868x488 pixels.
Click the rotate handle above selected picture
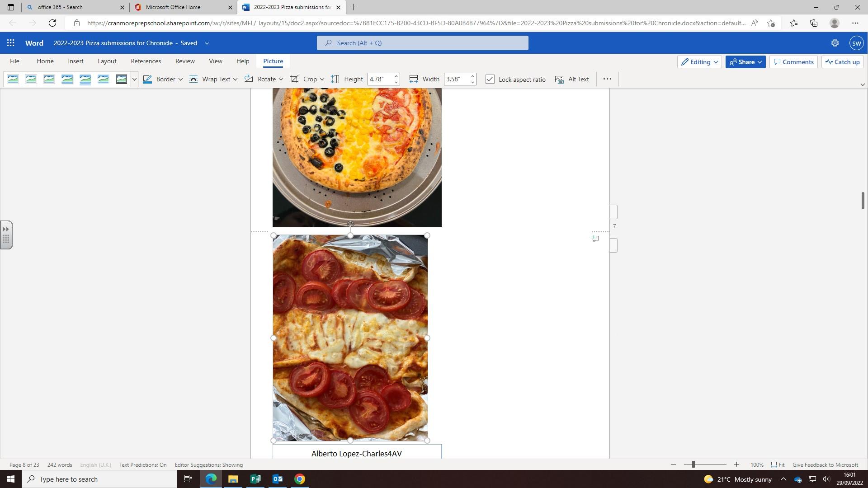[350, 224]
